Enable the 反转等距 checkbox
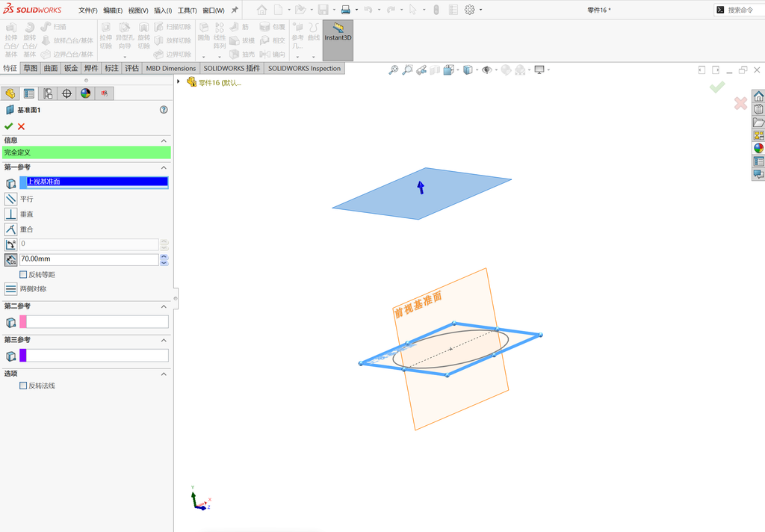Image resolution: width=765 pixels, height=532 pixels. coord(23,275)
